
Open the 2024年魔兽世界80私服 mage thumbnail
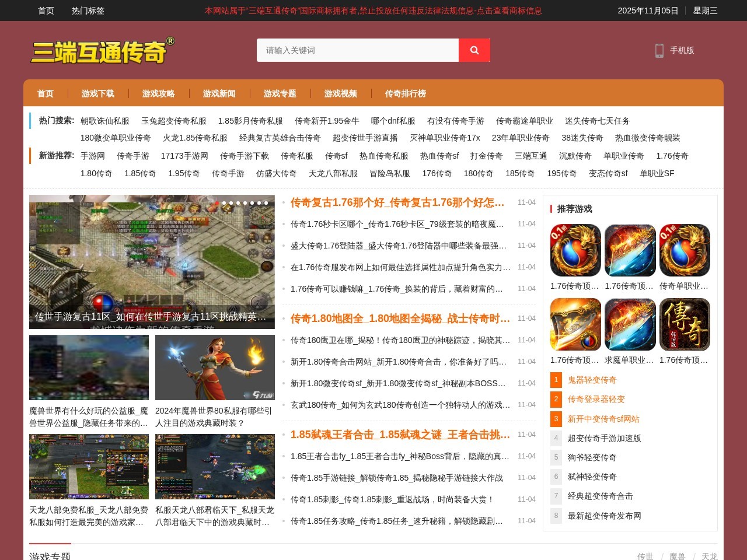click(x=215, y=367)
